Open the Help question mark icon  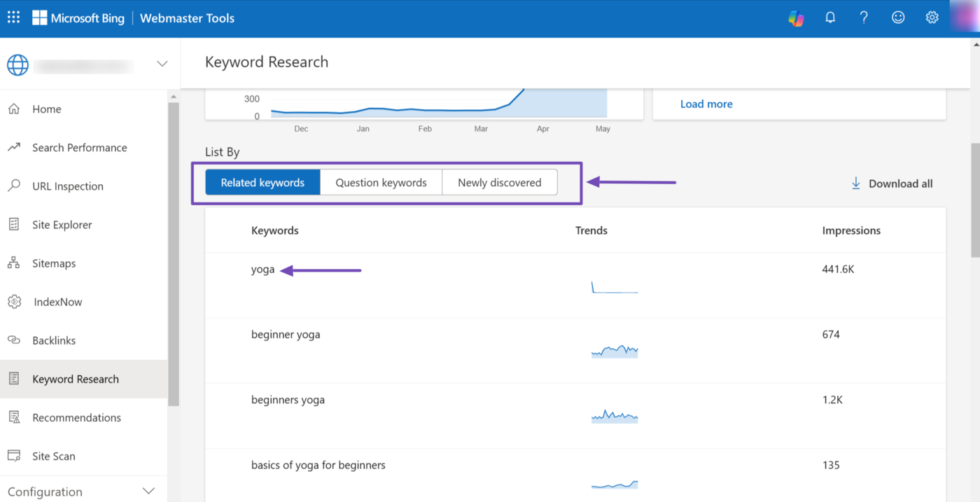[864, 18]
